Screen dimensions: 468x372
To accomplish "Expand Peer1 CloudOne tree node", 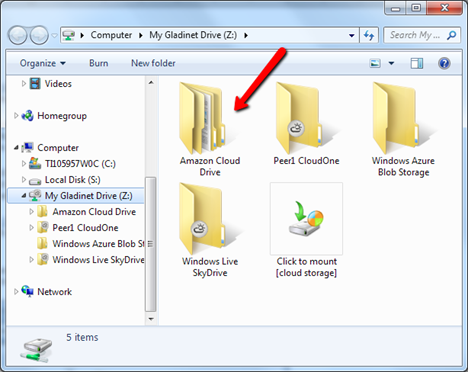I will coord(31,227).
